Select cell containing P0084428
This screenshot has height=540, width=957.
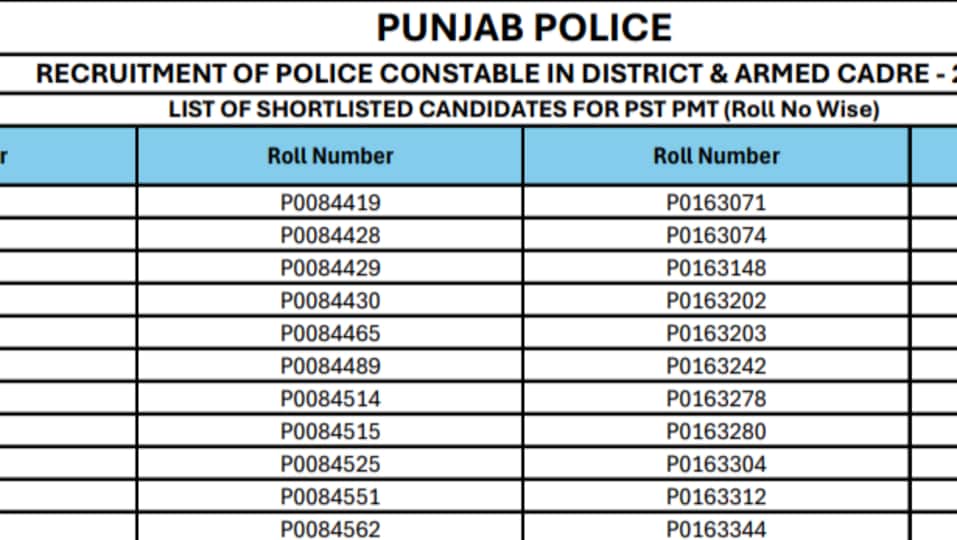330,235
